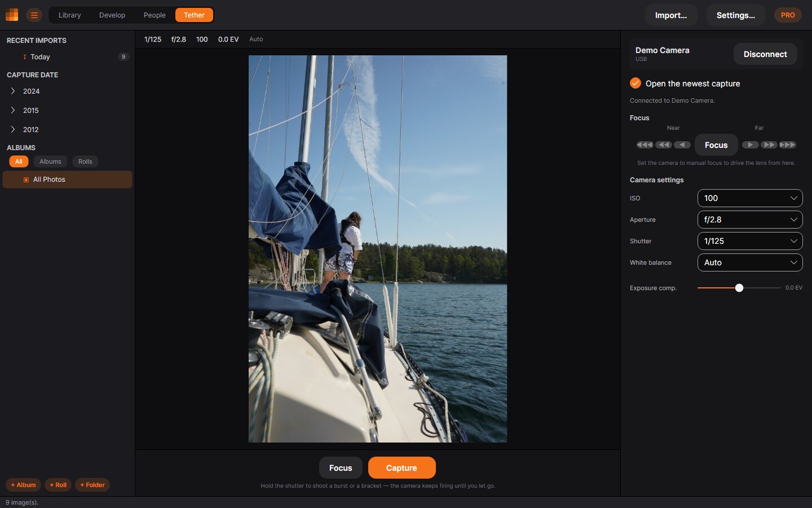Screen dimensions: 812x508
Task: Click the orange Capture button
Action: pyautogui.click(x=401, y=468)
